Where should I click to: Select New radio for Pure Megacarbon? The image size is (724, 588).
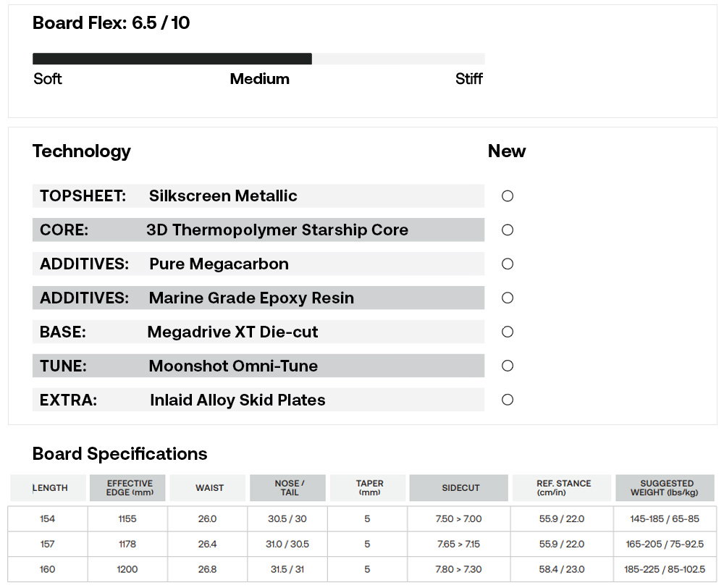tap(508, 264)
